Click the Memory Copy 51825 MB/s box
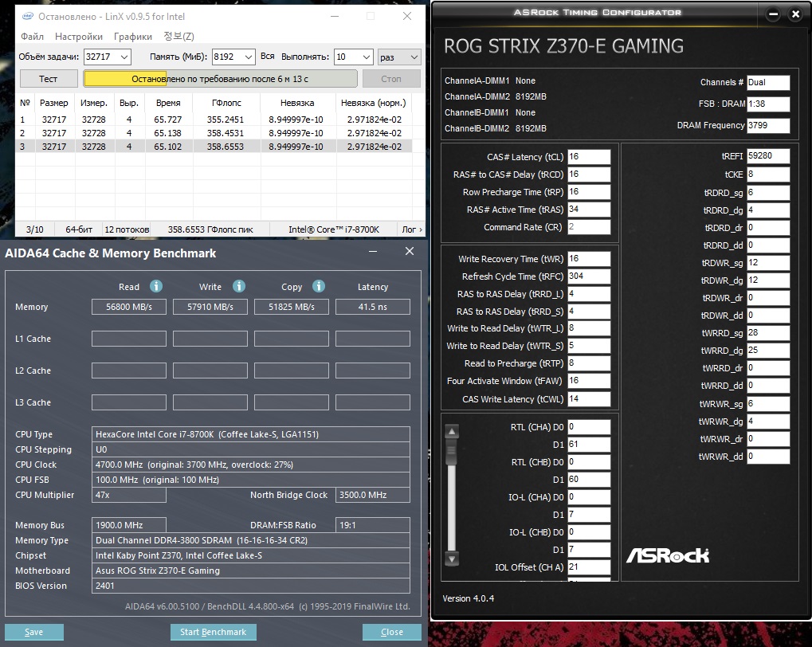The image size is (812, 647). (292, 307)
